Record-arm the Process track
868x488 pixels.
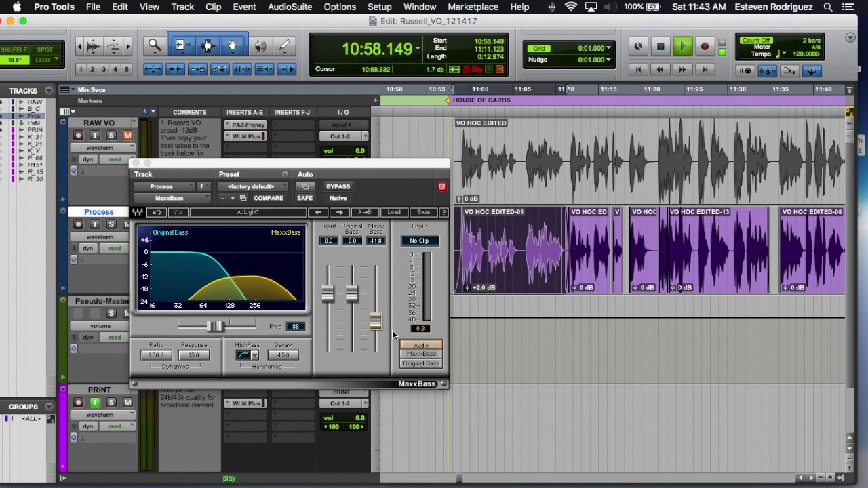tap(78, 225)
